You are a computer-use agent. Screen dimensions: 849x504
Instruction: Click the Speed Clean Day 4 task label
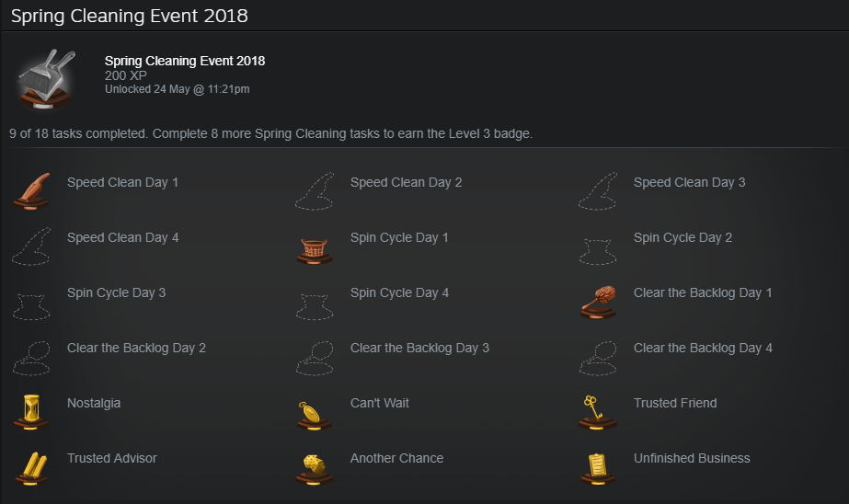[x=123, y=237]
